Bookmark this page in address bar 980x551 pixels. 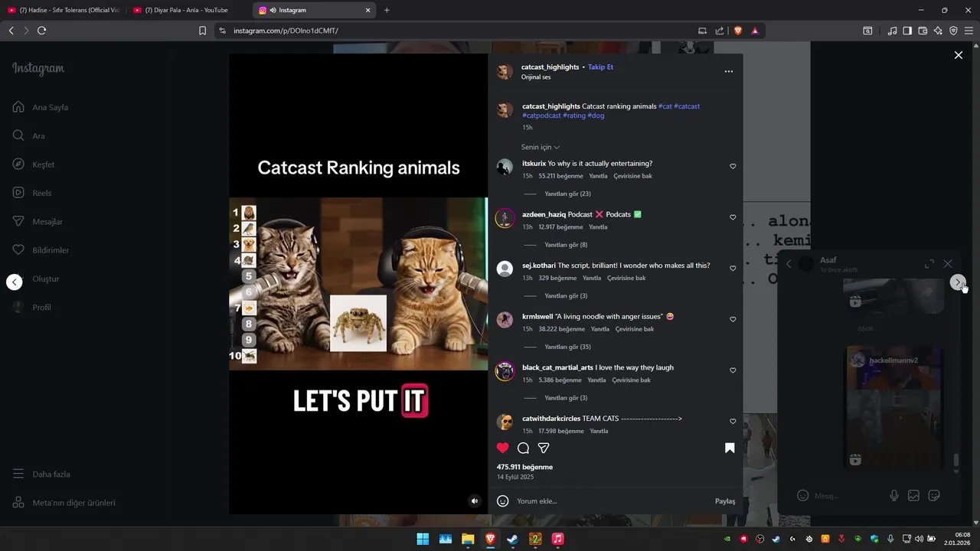202,31
